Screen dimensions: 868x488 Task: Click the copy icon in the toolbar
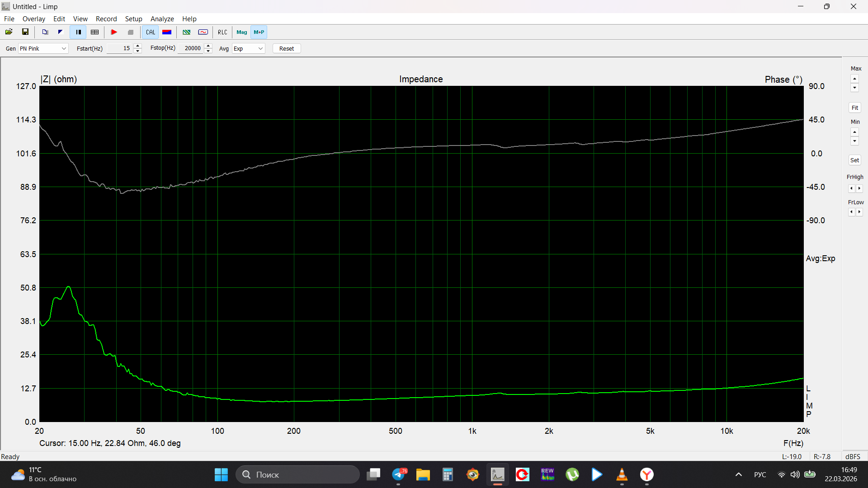coord(45,32)
